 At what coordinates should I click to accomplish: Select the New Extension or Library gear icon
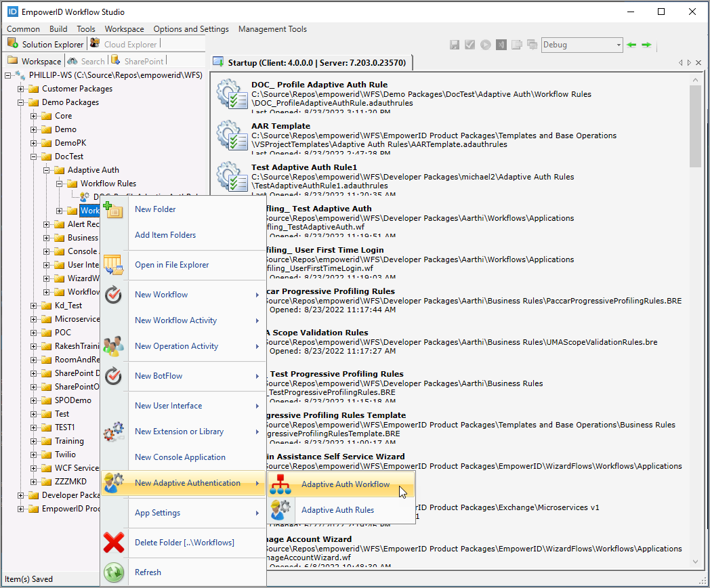[114, 432]
